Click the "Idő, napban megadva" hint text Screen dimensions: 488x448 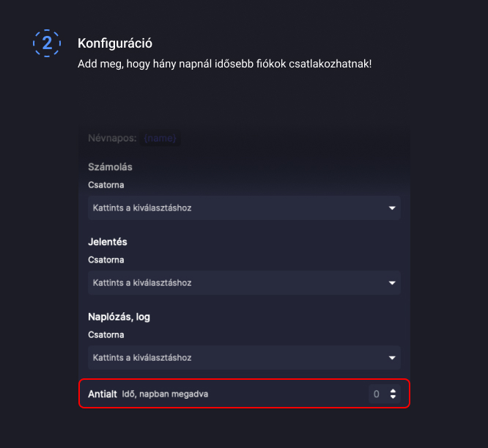point(165,394)
